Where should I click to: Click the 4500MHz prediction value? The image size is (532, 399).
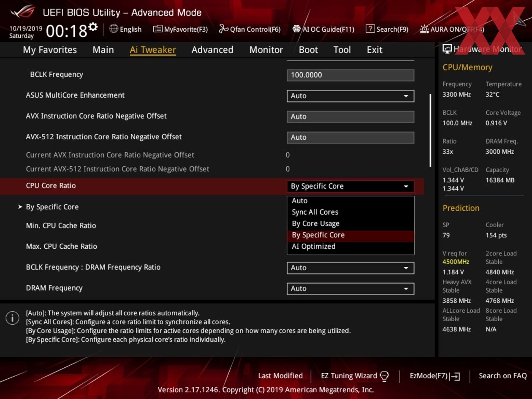pyautogui.click(x=456, y=262)
